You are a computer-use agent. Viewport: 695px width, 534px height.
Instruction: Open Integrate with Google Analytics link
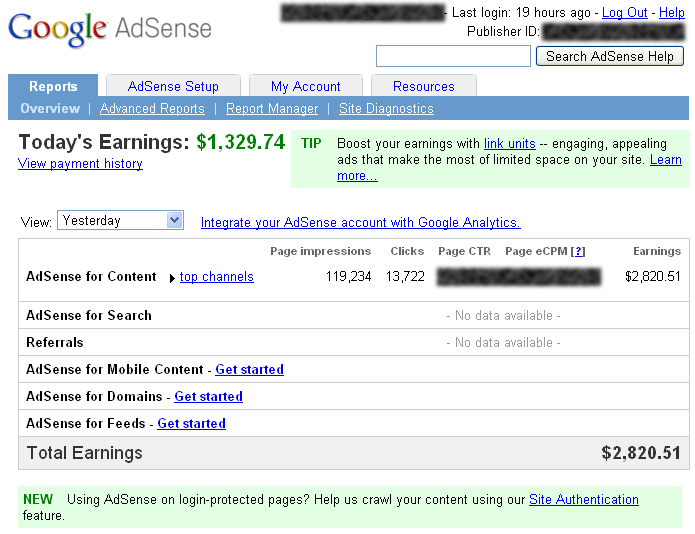click(x=361, y=222)
